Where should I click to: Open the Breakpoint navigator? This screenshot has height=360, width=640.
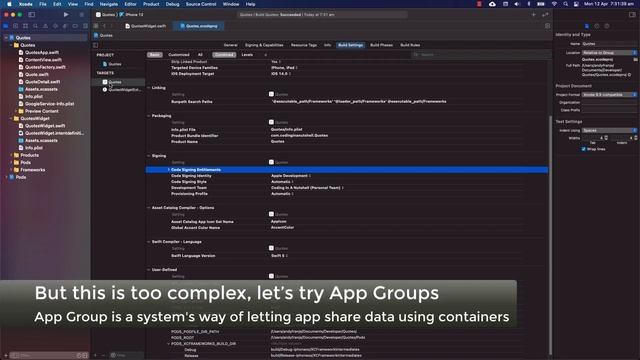[x=75, y=26]
